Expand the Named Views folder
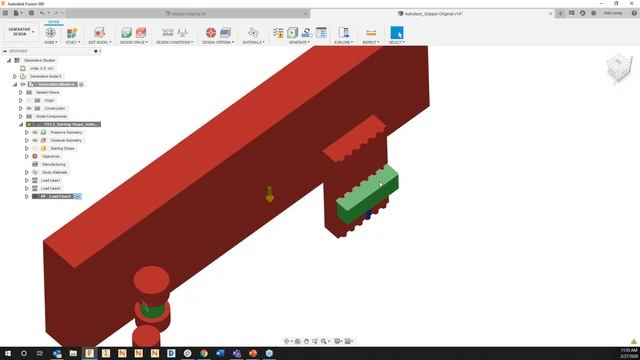The image size is (640, 360). click(x=21, y=92)
